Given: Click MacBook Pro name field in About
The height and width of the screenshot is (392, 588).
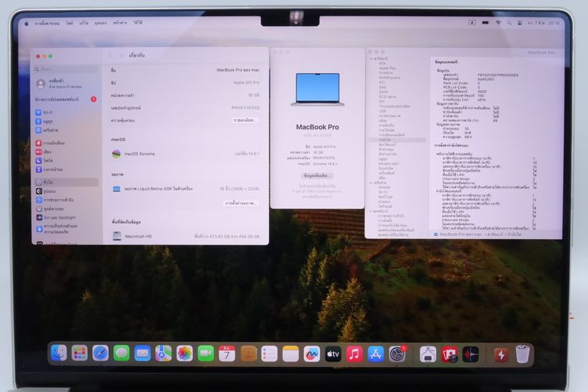Looking at the screenshot, I should click(238, 70).
